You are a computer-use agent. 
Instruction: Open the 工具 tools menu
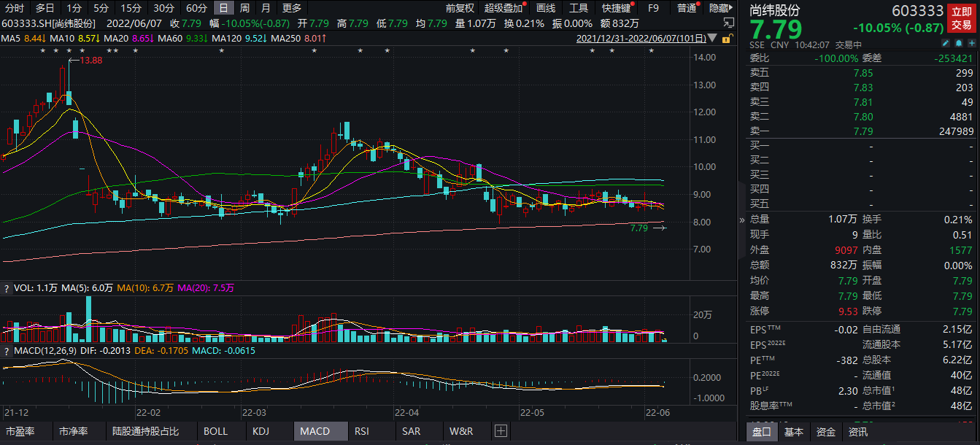[579, 8]
